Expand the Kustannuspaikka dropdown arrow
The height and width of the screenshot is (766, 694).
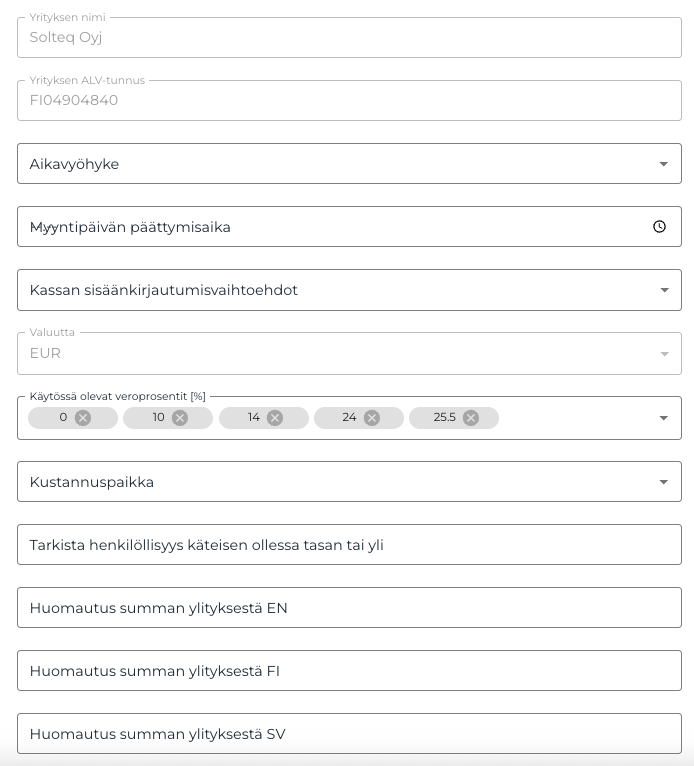[x=663, y=482]
